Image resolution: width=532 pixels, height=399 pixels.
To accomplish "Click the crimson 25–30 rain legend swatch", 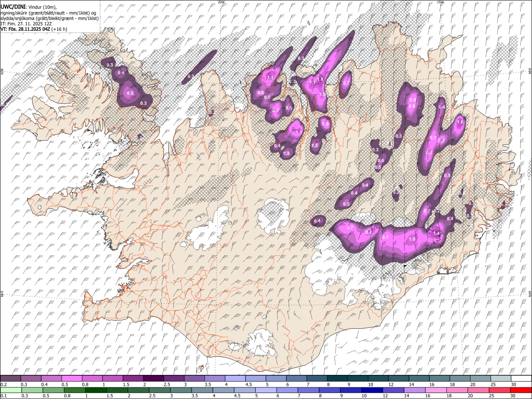I will coord(500,390).
